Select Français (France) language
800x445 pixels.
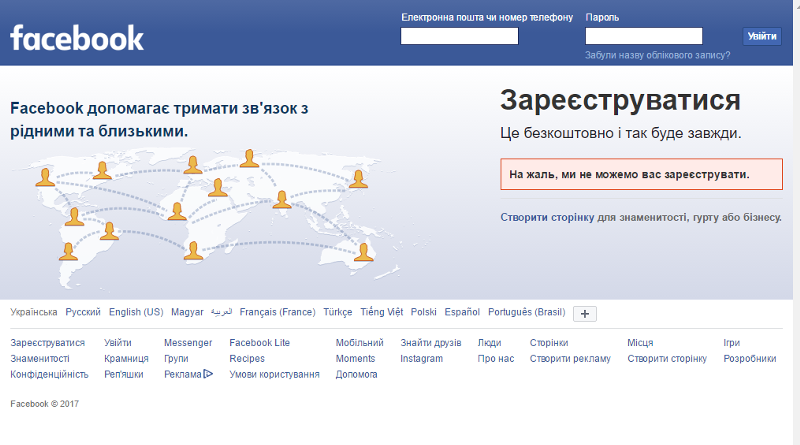pyautogui.click(x=278, y=312)
